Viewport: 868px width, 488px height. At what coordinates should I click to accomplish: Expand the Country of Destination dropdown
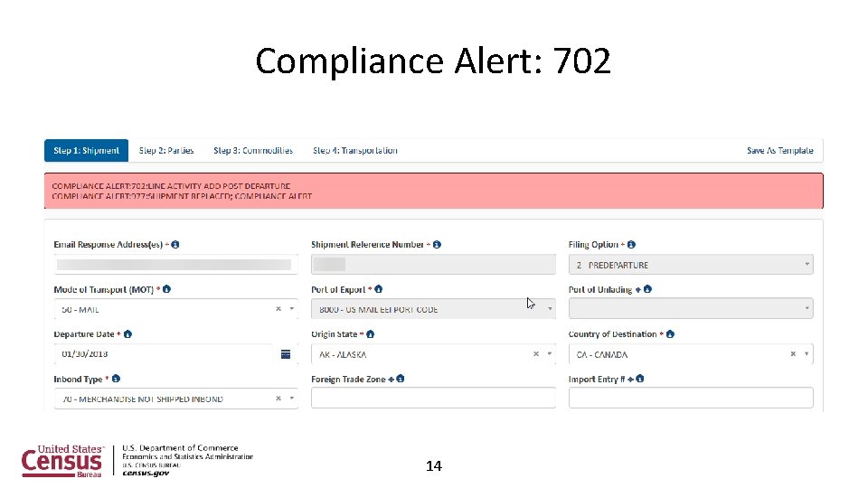click(x=807, y=354)
